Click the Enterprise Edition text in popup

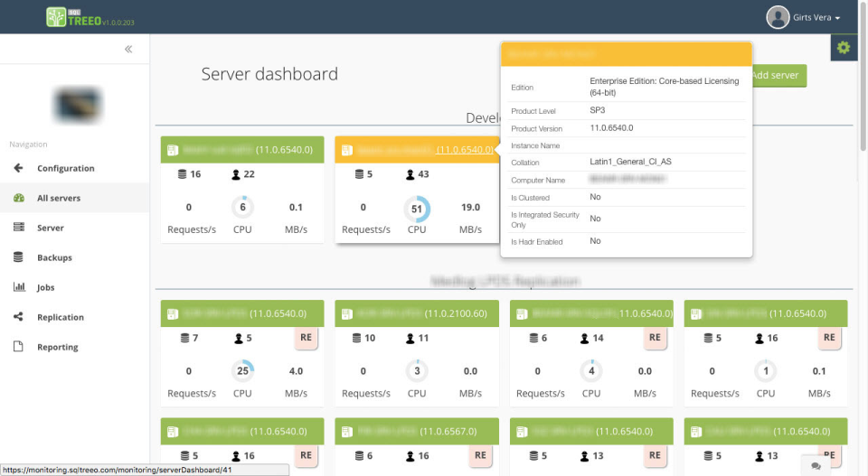pos(665,86)
